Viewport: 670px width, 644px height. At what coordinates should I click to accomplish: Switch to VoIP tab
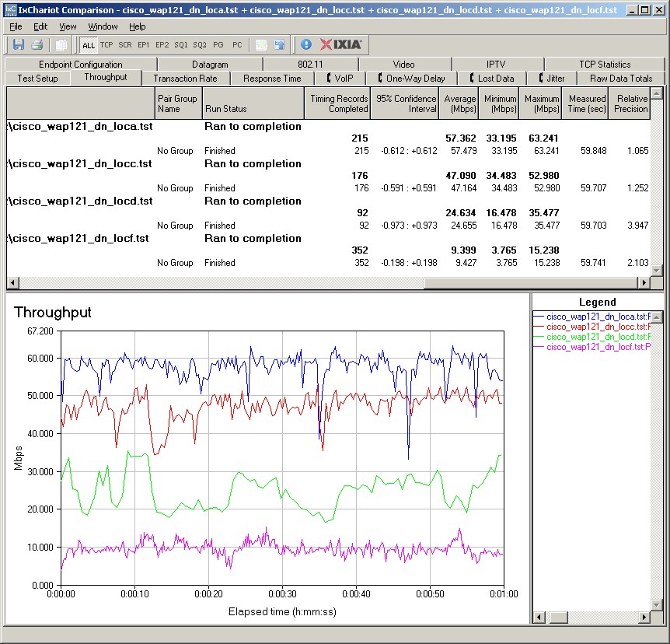point(340,79)
